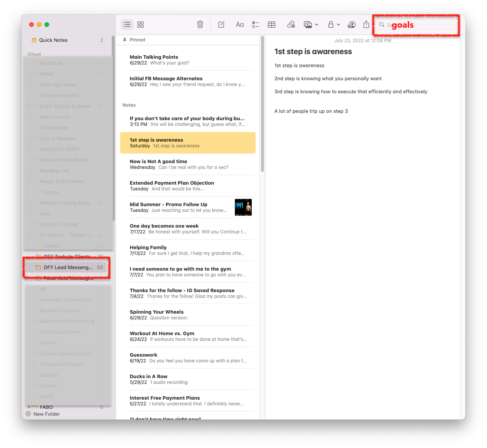
Task: Open Mid Summer - Promo Follow Up note
Action: click(x=188, y=207)
